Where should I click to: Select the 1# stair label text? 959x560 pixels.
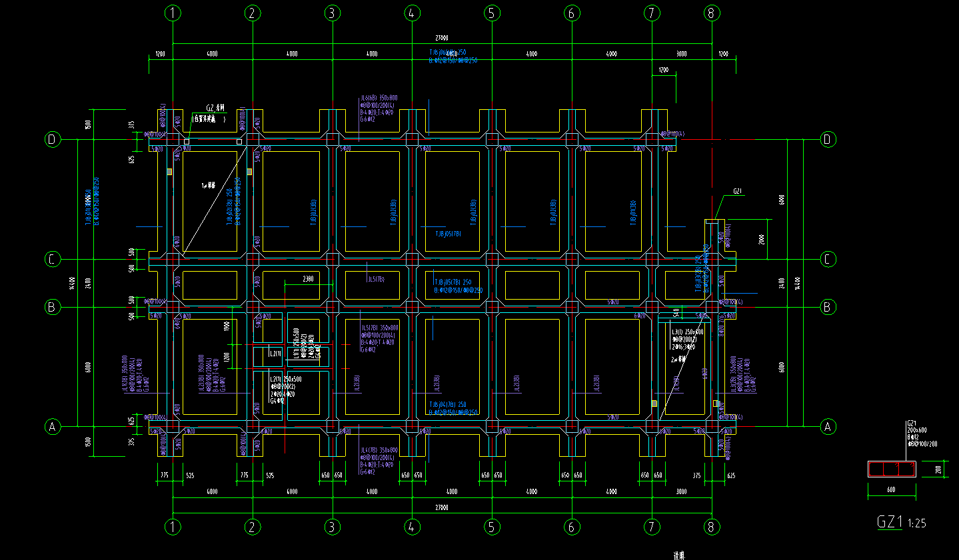[x=209, y=186]
